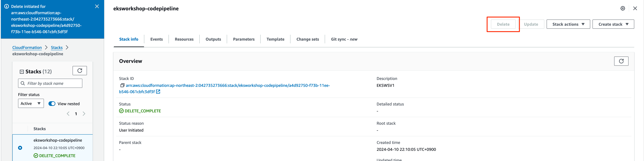This screenshot has height=161, width=644.
Task: Open the Stack ID ARN link
Action: (224, 89)
